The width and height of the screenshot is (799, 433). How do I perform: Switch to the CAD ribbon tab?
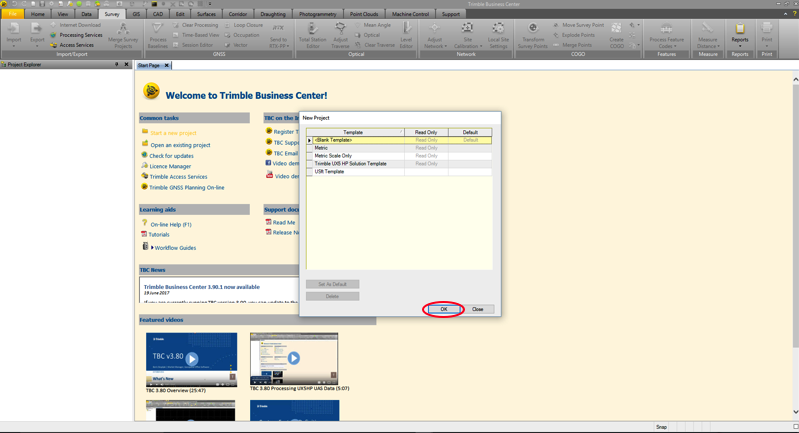pyautogui.click(x=158, y=14)
